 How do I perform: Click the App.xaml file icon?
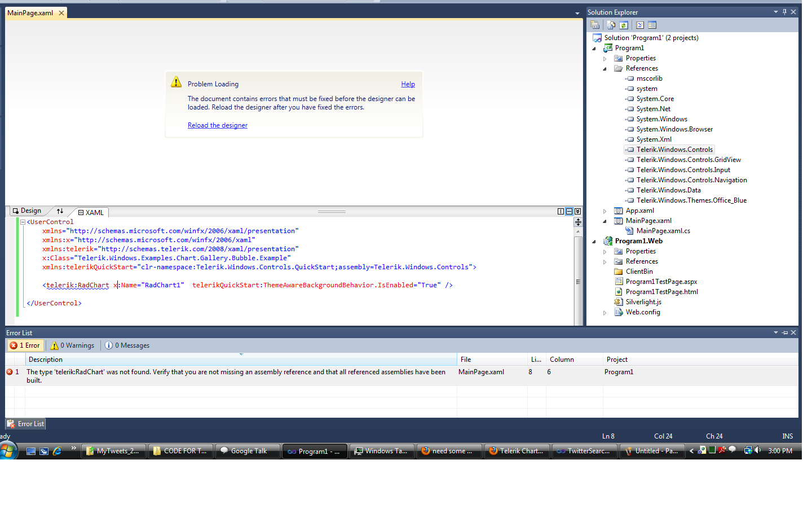(619, 211)
